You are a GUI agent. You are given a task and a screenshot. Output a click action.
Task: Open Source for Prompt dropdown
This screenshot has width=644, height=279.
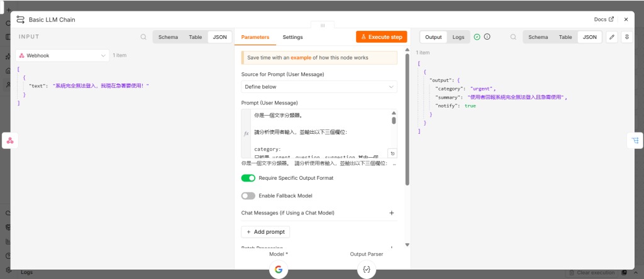(x=319, y=87)
